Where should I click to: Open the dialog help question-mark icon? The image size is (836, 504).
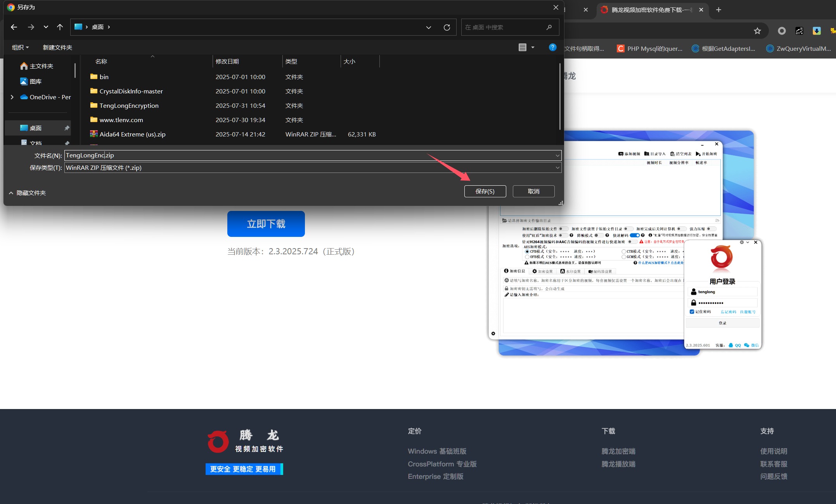pos(553,47)
